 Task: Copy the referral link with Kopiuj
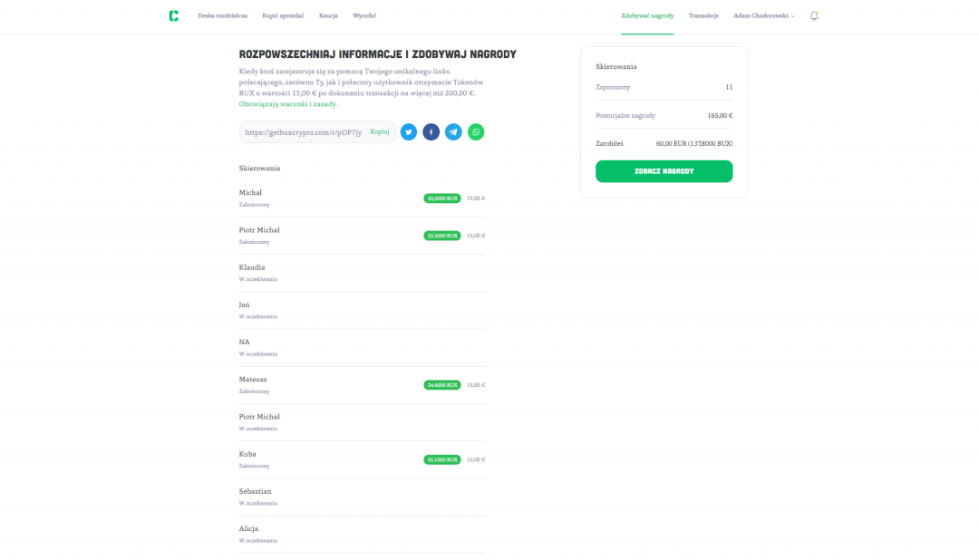(380, 132)
